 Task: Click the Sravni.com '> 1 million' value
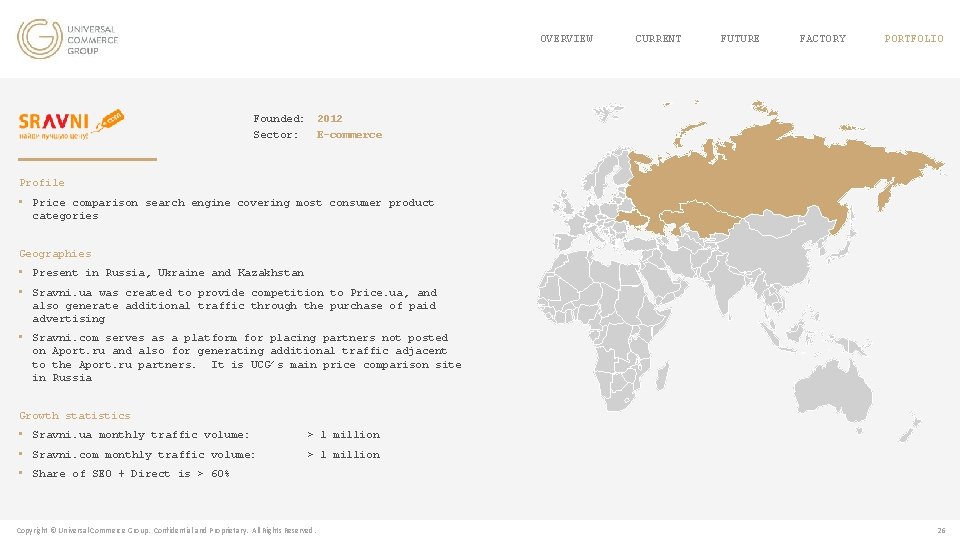click(343, 455)
